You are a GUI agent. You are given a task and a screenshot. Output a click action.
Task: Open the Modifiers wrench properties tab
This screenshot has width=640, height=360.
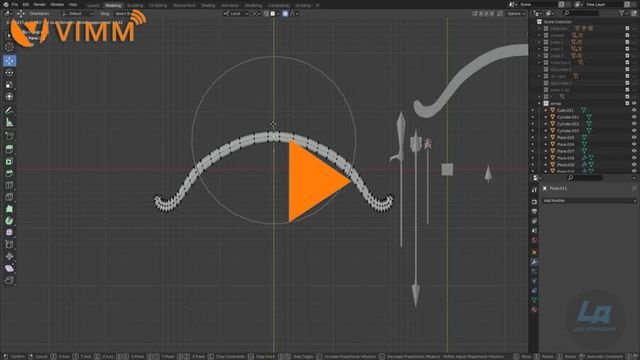[534, 262]
